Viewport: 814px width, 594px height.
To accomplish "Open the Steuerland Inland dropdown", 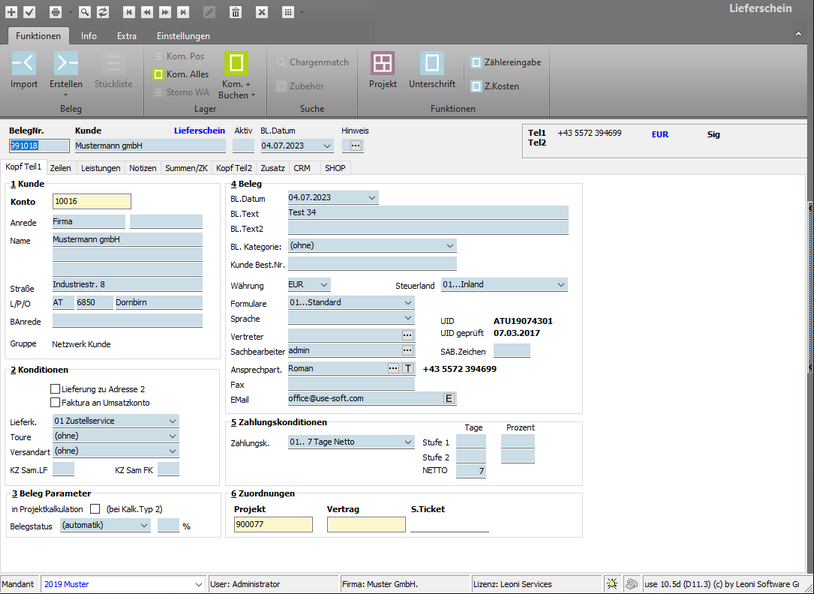I will point(560,285).
